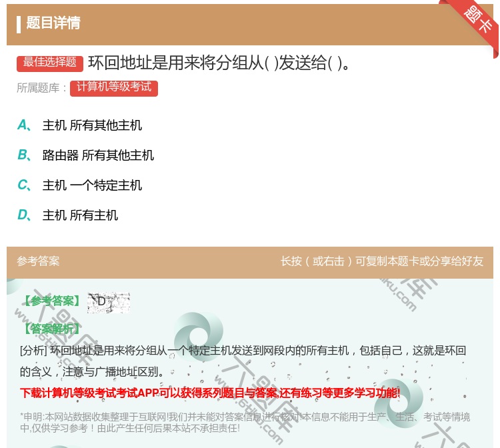This screenshot has height=448, width=500.
Task: Click the 【答案解析】 label
Action: point(51,329)
